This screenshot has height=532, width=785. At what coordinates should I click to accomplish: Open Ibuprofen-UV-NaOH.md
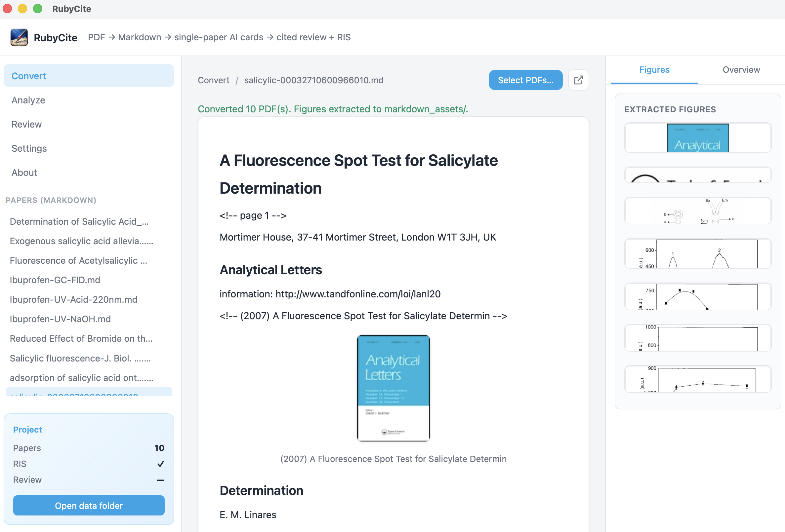point(89,319)
